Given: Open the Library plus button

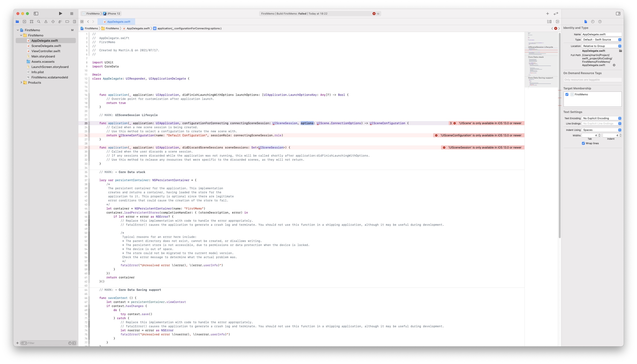Looking at the screenshot, I should pyautogui.click(x=548, y=14).
